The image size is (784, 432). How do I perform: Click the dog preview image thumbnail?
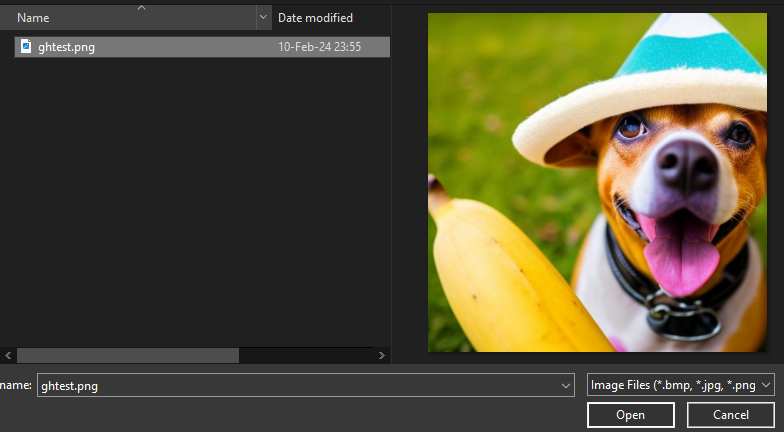pyautogui.click(x=598, y=182)
